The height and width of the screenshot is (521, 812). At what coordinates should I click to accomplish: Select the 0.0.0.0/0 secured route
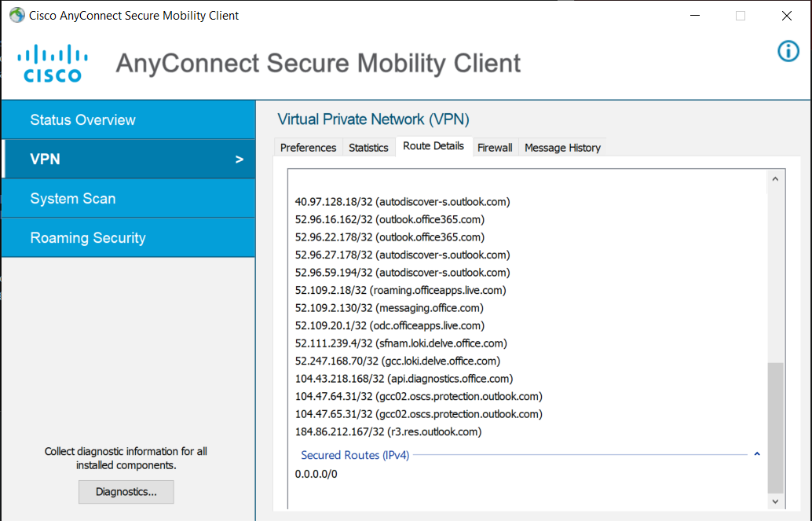pyautogui.click(x=316, y=474)
